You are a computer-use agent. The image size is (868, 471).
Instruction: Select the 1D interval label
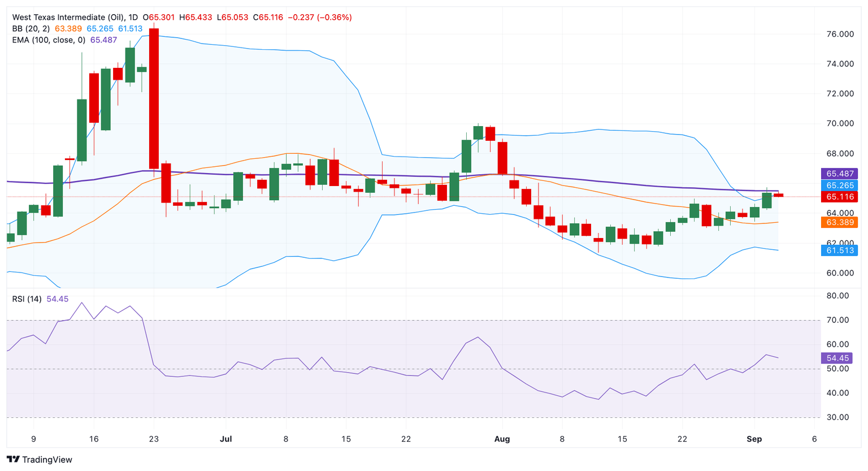tap(133, 18)
